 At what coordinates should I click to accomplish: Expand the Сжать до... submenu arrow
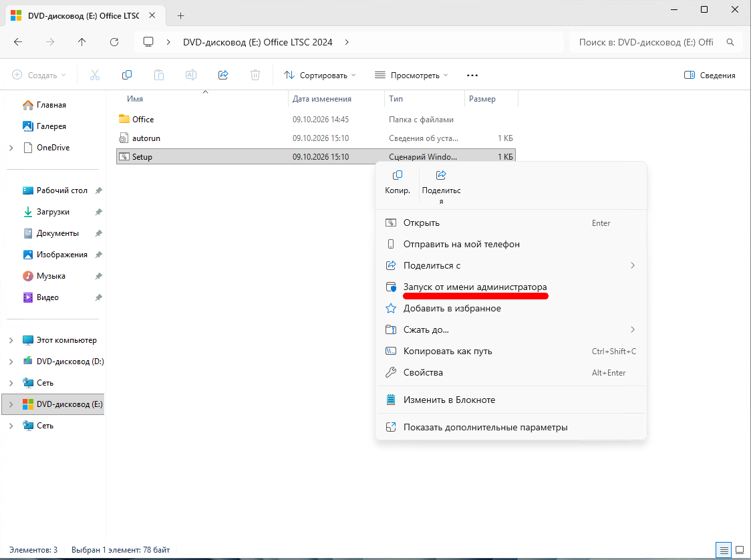pyautogui.click(x=633, y=329)
